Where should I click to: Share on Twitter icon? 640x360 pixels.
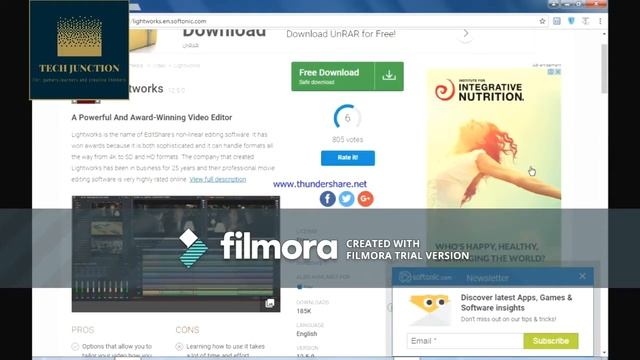pyautogui.click(x=347, y=199)
